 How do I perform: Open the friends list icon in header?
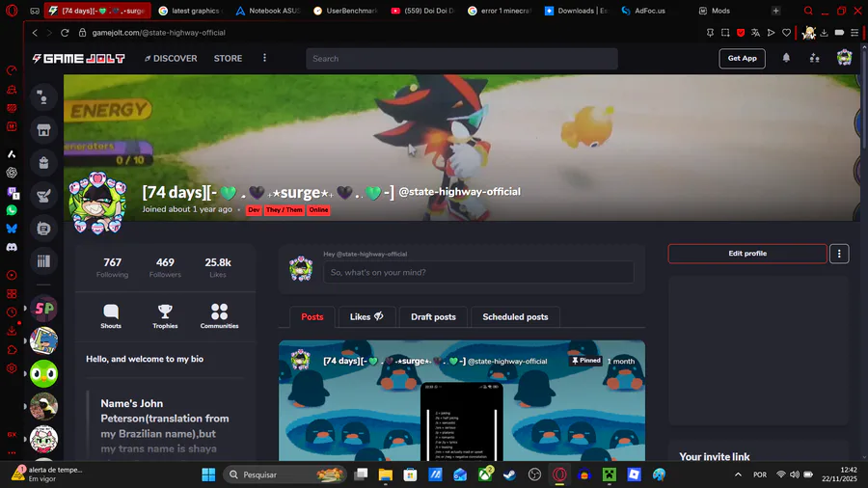(814, 58)
